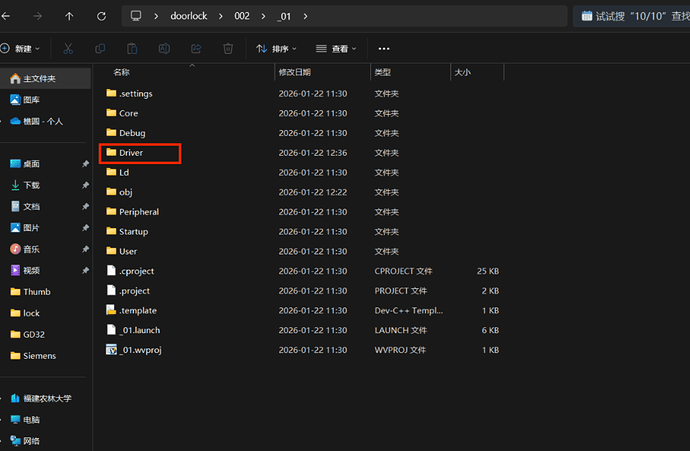Screen dimensions: 690x451
Task: Sort by the 名称 column header
Action: point(122,72)
